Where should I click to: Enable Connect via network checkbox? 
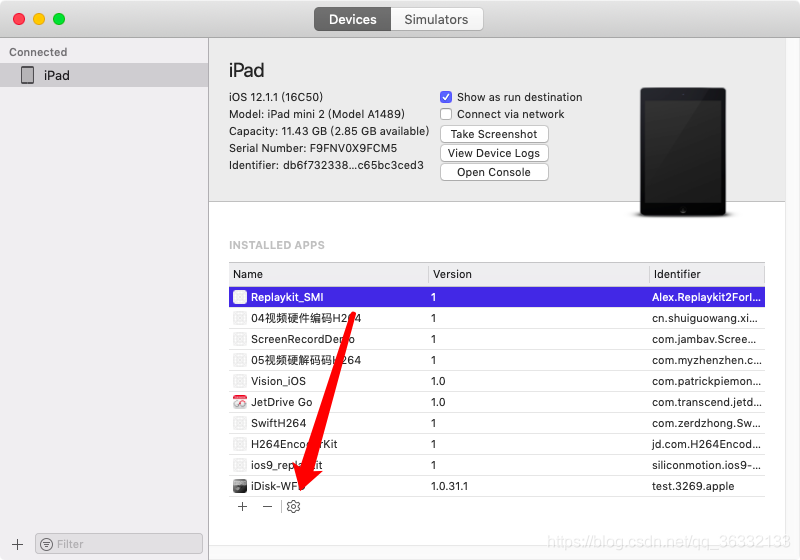point(446,114)
